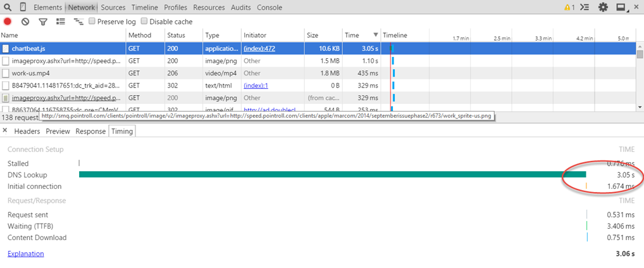This screenshot has width=644, height=268.
Task: Open DevTools settings gear
Action: 603,8
